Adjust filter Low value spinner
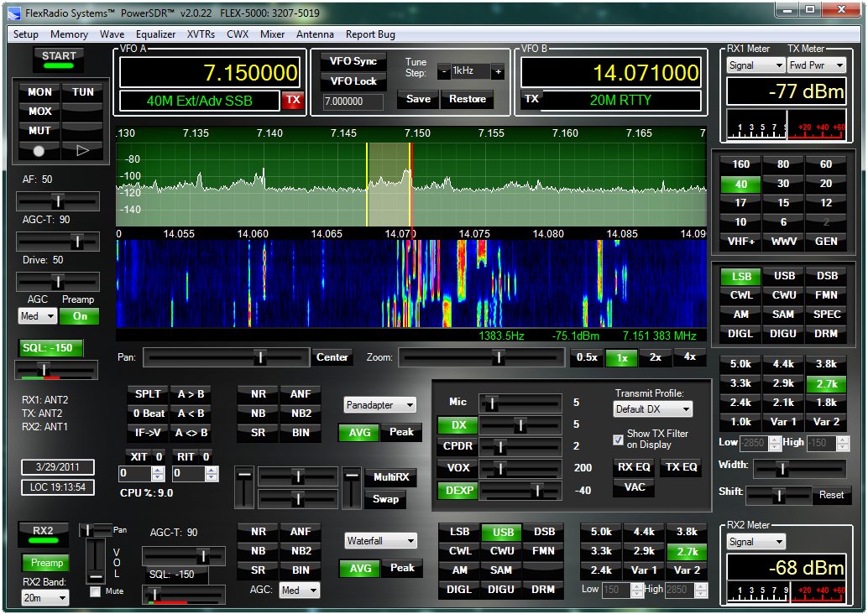 pyautogui.click(x=775, y=443)
